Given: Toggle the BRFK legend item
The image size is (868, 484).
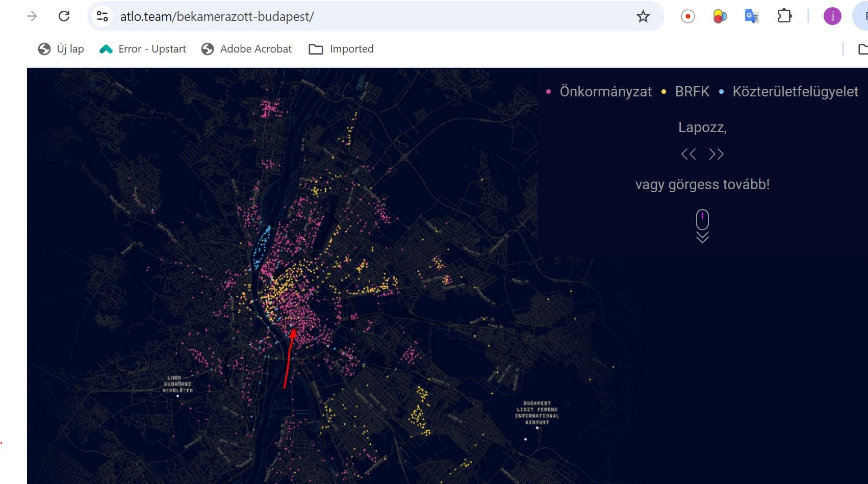Looking at the screenshot, I should 692,92.
